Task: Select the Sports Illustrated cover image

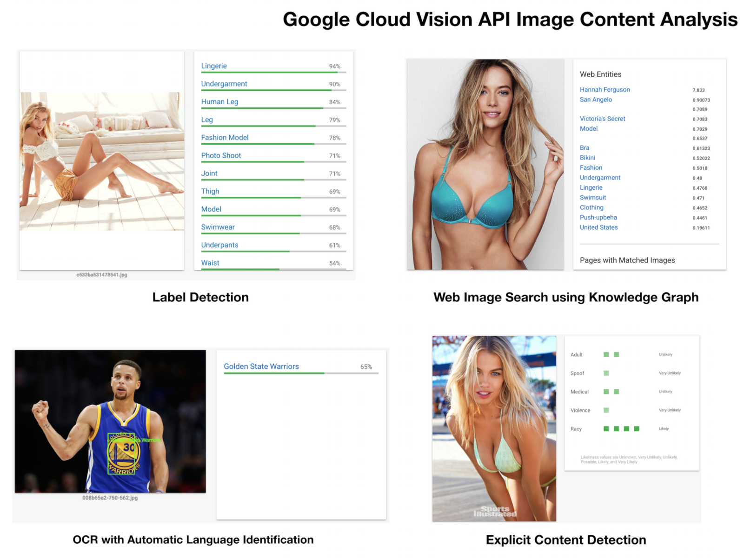Action: tap(494, 429)
